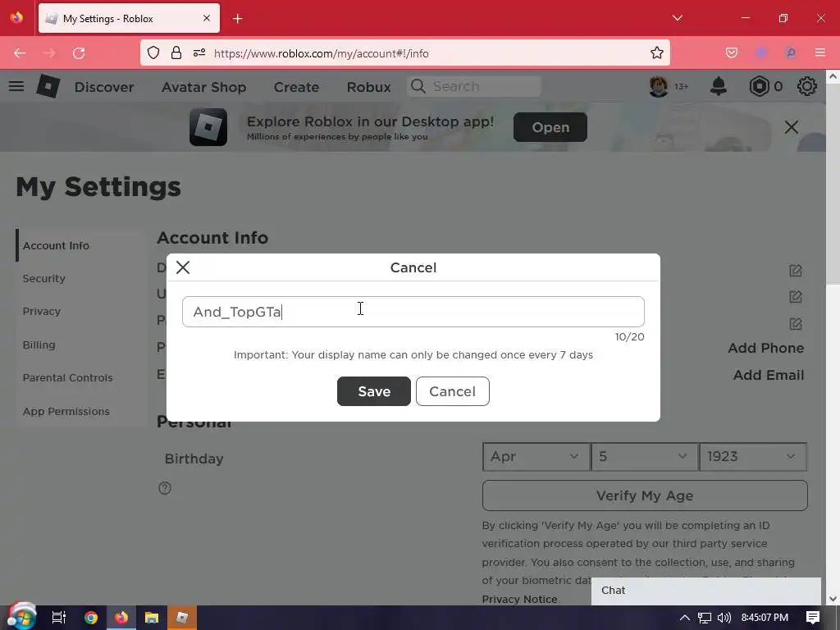Open the hamburger navigation menu in Roblox
The width and height of the screenshot is (840, 630).
[x=16, y=85]
